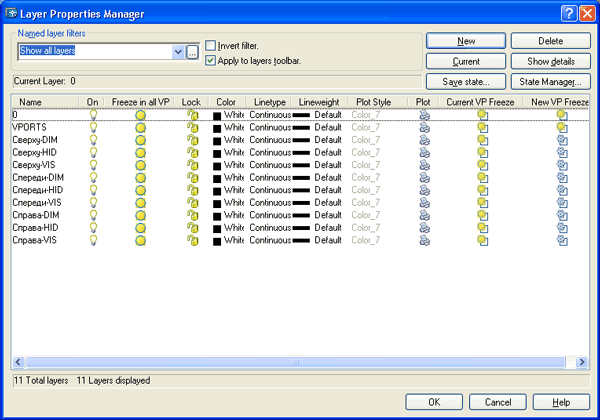600x420 pixels.
Task: Open the Named layer filters dropdown
Action: 178,51
